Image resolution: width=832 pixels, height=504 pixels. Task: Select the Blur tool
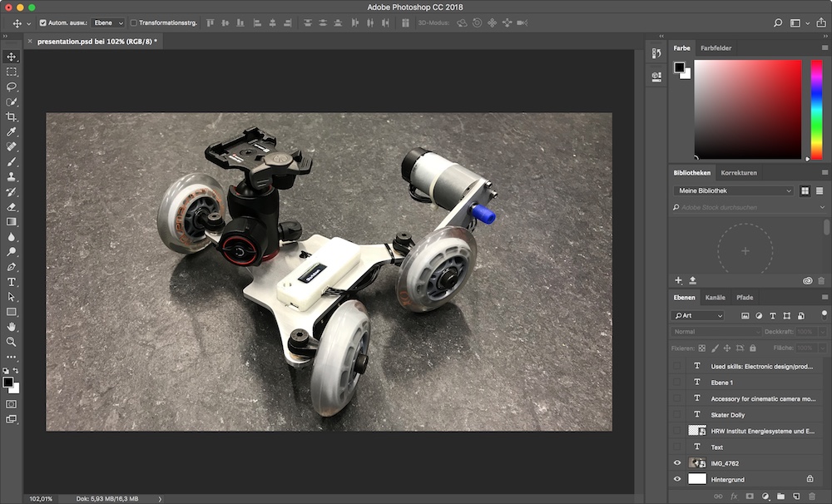click(11, 237)
